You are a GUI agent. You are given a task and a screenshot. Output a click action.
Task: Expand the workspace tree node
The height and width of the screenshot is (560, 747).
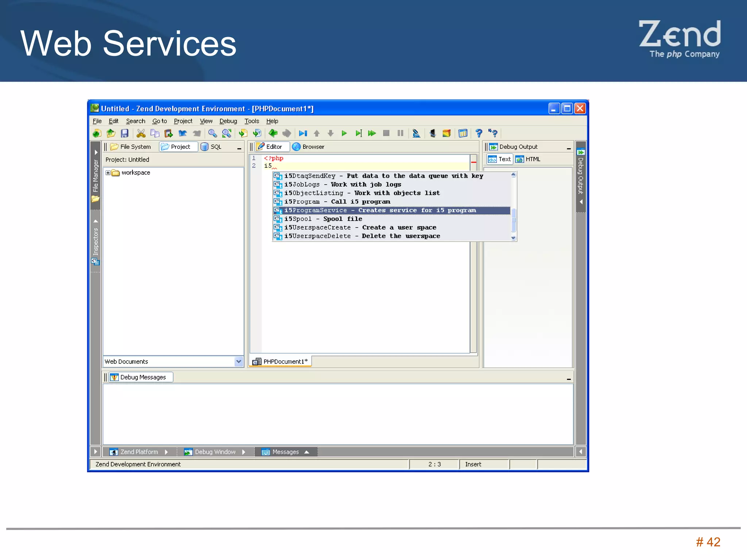click(108, 173)
